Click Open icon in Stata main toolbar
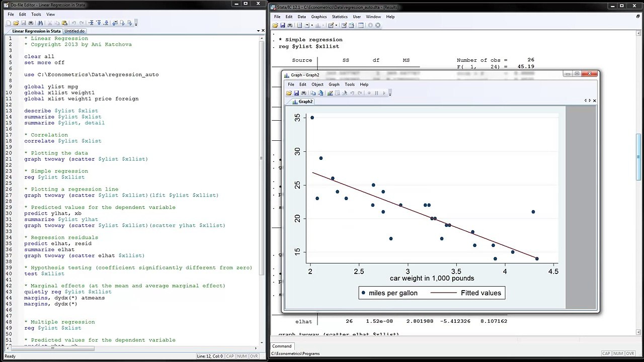The image size is (644, 362). (x=275, y=25)
